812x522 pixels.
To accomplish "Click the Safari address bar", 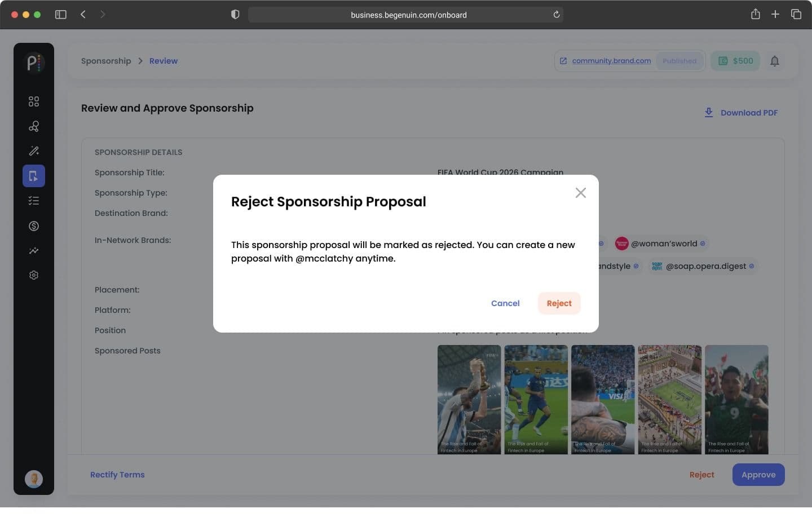I will pyautogui.click(x=405, y=15).
